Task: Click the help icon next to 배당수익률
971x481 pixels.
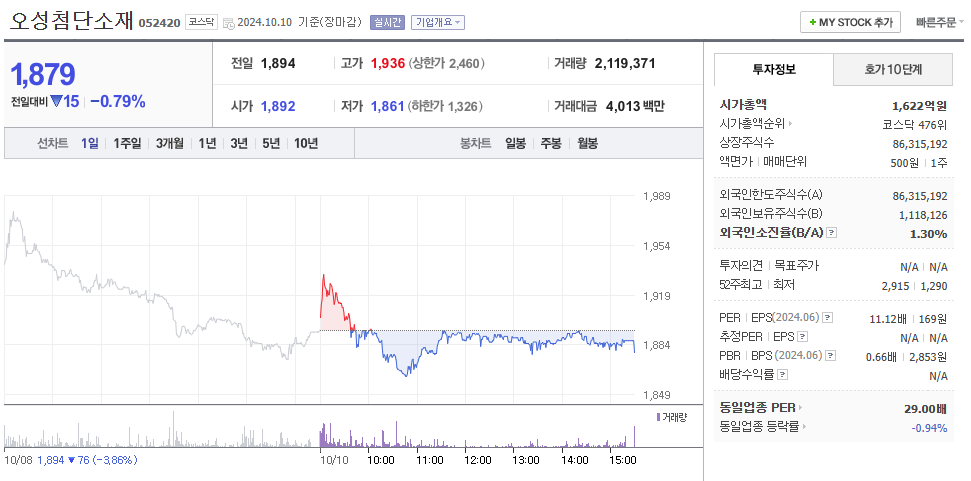Action: tap(783, 375)
